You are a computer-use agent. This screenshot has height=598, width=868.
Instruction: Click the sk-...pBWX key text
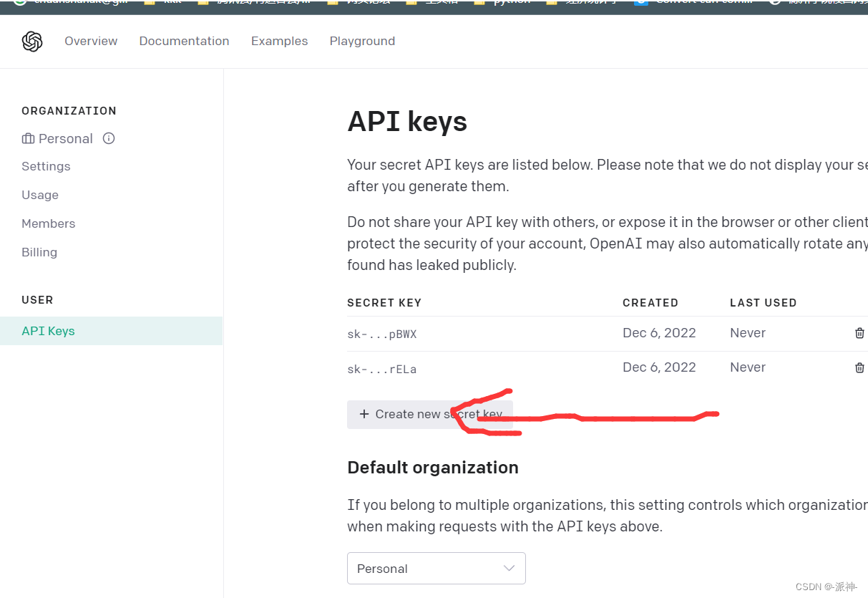coord(381,334)
